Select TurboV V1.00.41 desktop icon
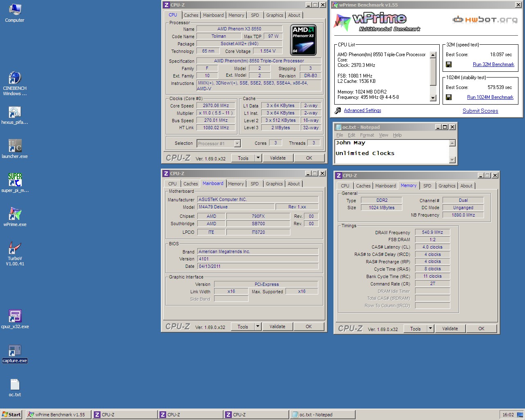The image size is (525, 420). (x=15, y=253)
